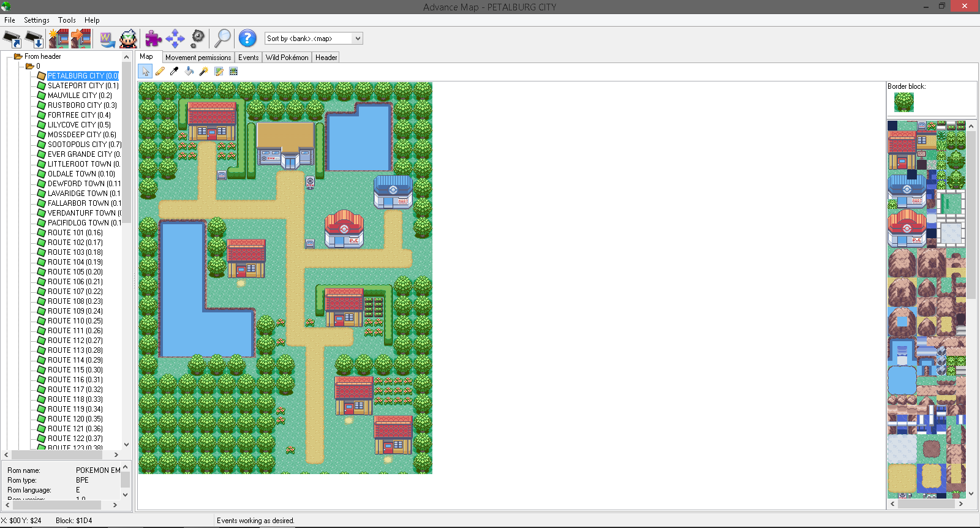Open the Tools menu

tap(67, 20)
